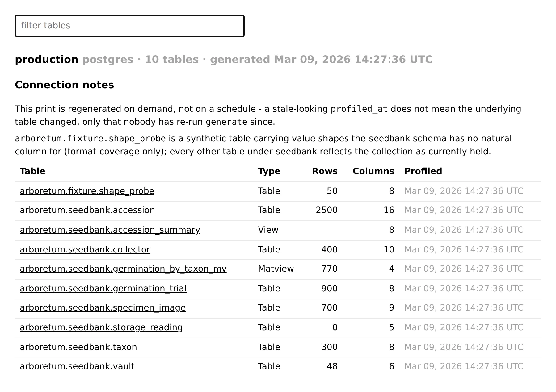Image resolution: width=556 pixels, height=392 pixels.
Task: Open arboretum.seedbank.taxon table link
Action: click(x=78, y=347)
